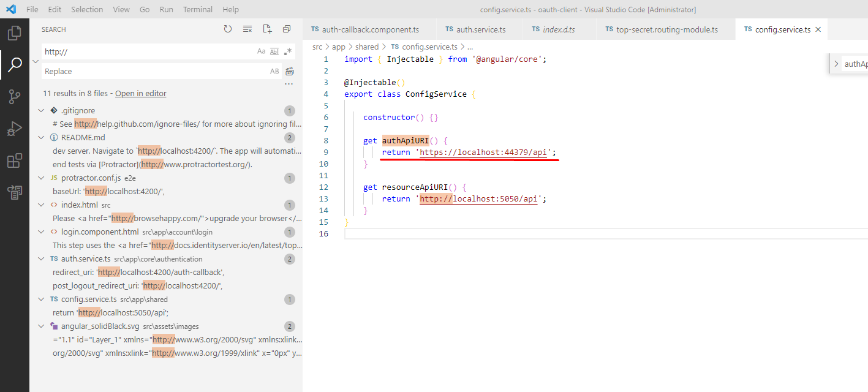
Task: Collapse login.component.html results group
Action: pos(41,232)
